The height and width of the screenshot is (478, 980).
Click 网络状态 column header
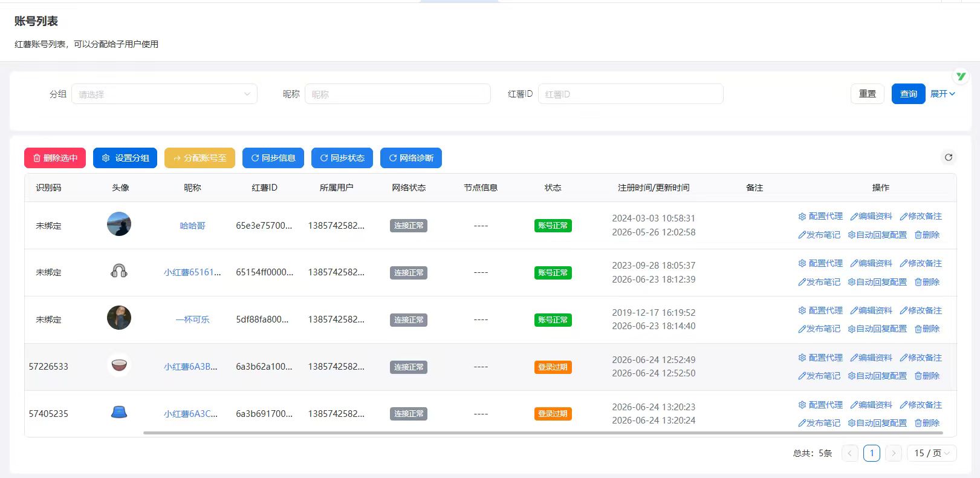tap(409, 188)
